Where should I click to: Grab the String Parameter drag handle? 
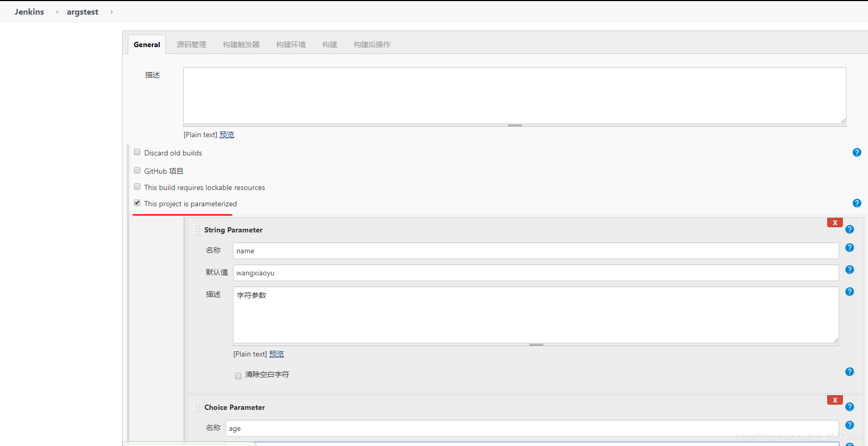(197, 230)
